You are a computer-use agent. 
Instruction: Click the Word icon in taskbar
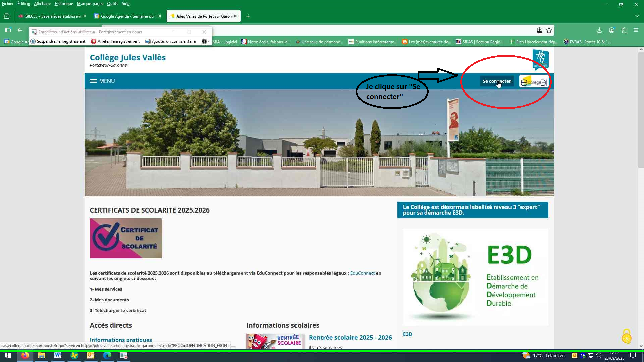click(58, 355)
